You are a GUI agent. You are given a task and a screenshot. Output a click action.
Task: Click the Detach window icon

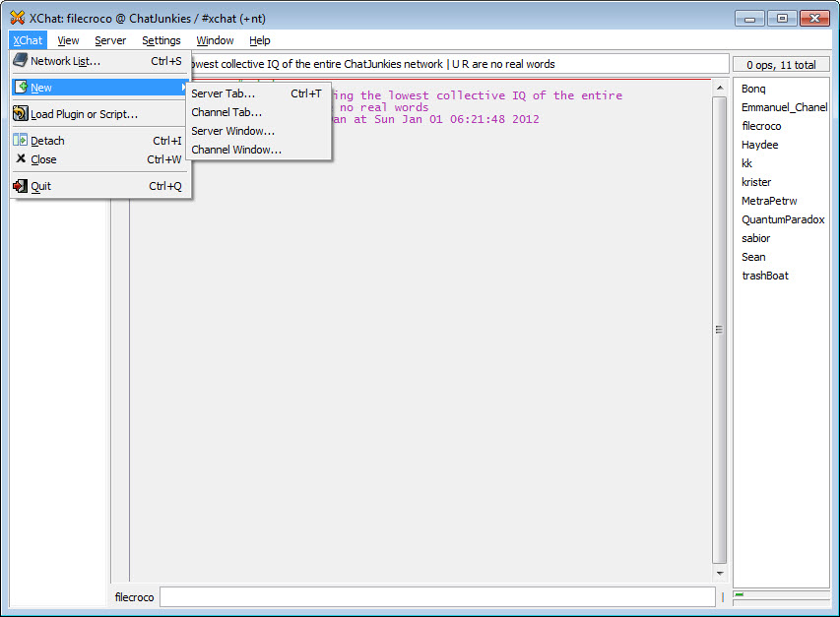point(21,140)
